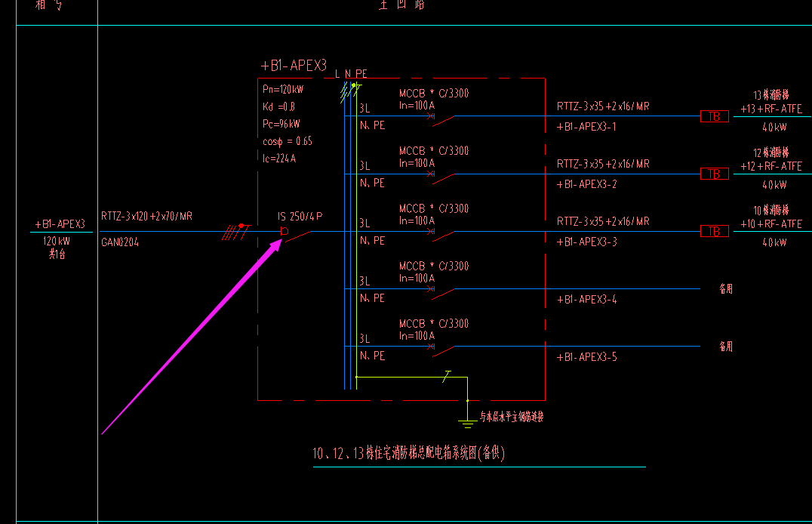Select RTTZ-3x35+2x16/MR above +B1-APEX3-1
The image size is (812, 524).
(603, 106)
